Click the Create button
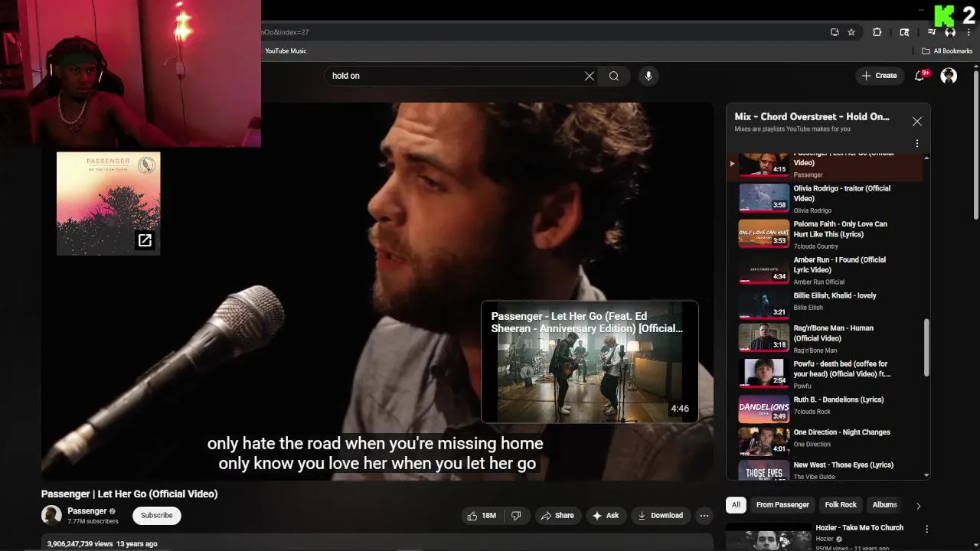The width and height of the screenshot is (980, 551). click(879, 76)
